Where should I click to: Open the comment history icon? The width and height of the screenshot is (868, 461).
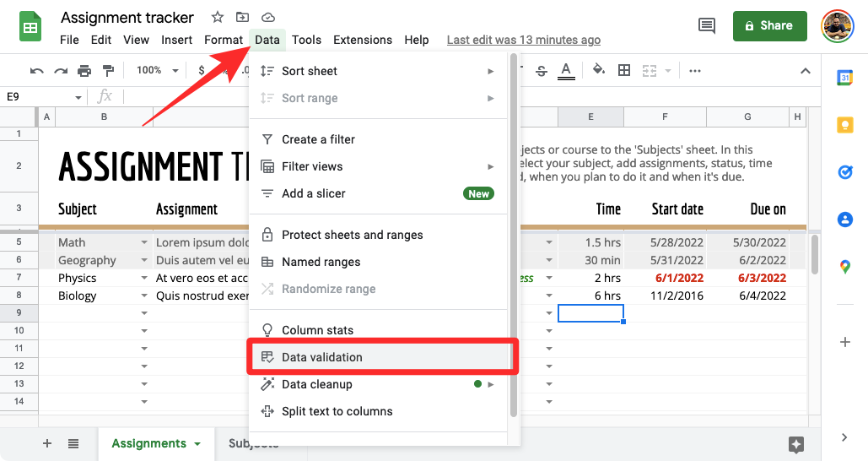coord(707,26)
